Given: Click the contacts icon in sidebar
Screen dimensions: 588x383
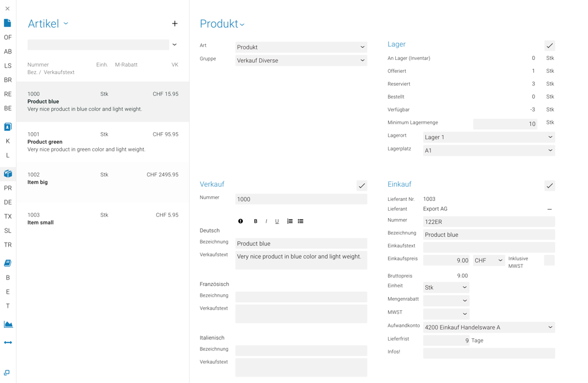Looking at the screenshot, I should [8, 127].
